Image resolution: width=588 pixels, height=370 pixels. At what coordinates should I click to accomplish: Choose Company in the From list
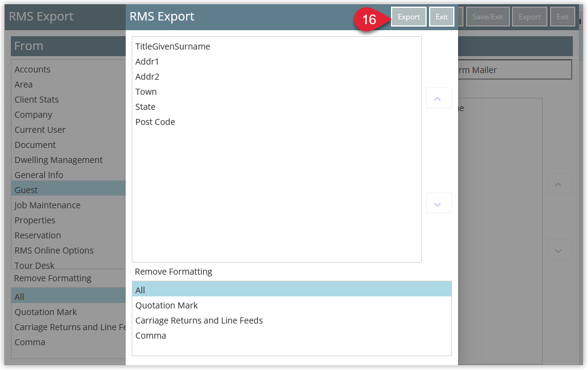pyautogui.click(x=69, y=115)
